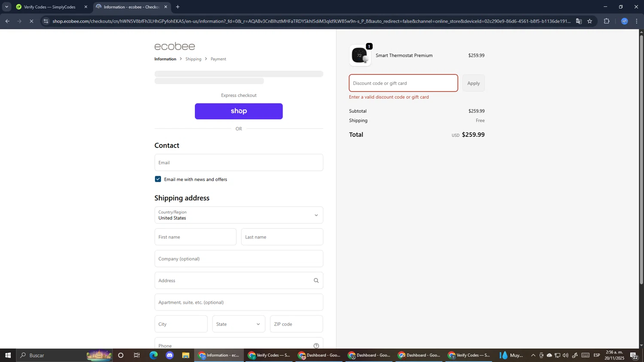Screen dimensions: 644x362
Task: Open the network icon in system tray
Action: coord(557,355)
